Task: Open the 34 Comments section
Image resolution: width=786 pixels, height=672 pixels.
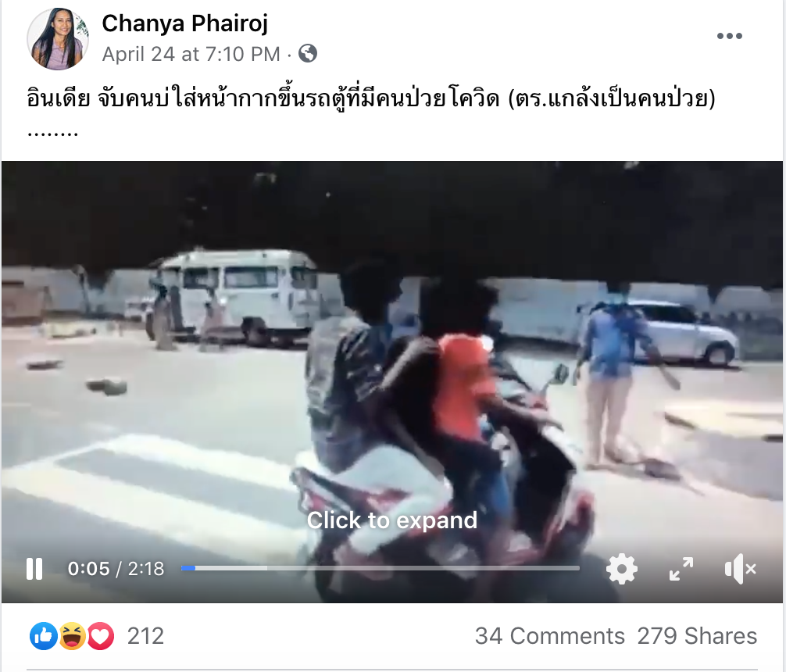Action: pos(550,636)
